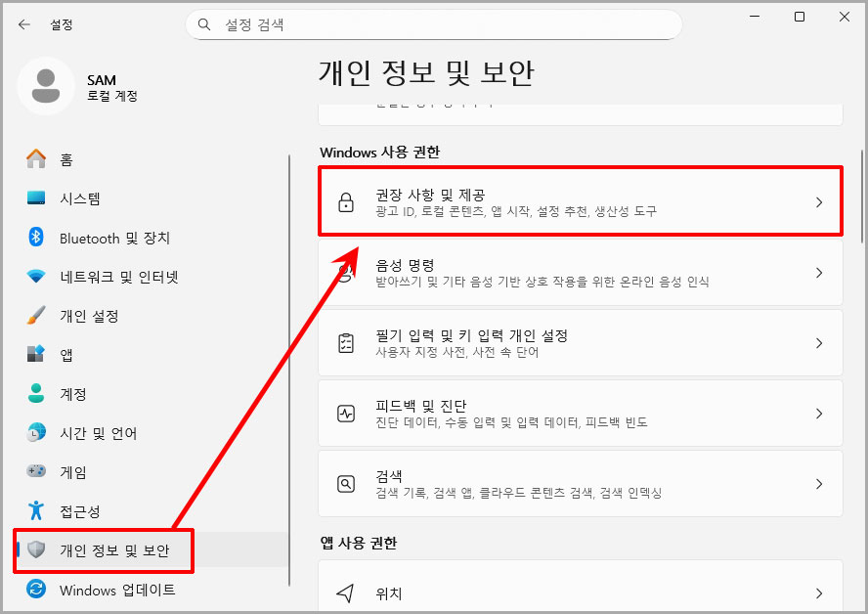The image size is (868, 614).
Task: Click the back arrow next to 설정
Action: 23,24
